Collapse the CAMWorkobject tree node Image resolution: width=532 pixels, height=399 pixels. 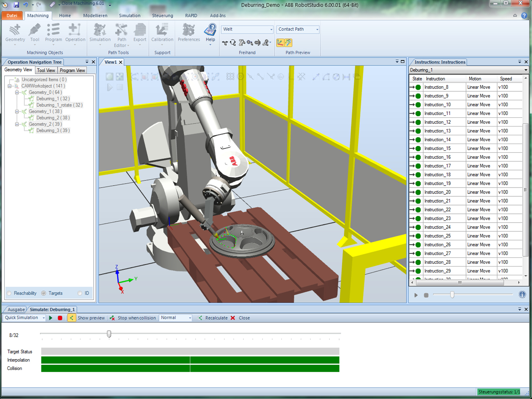coord(10,86)
